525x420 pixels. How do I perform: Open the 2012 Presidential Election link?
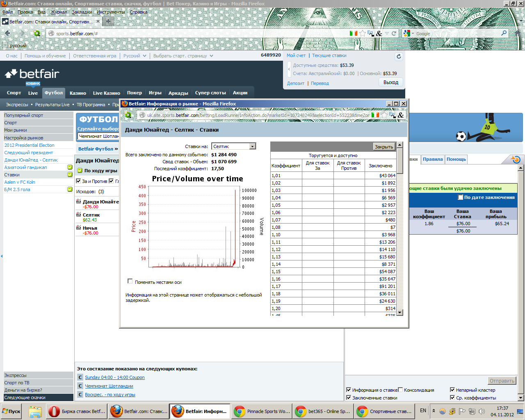click(x=30, y=145)
